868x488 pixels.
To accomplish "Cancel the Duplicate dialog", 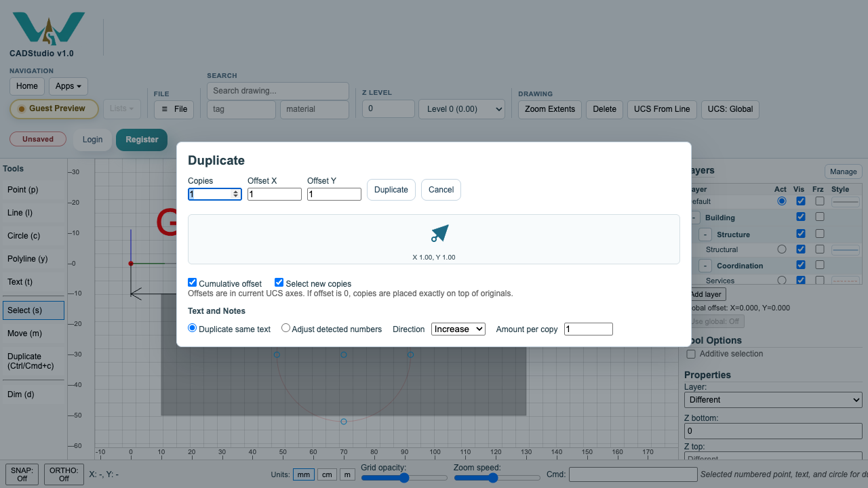I will 441,190.
